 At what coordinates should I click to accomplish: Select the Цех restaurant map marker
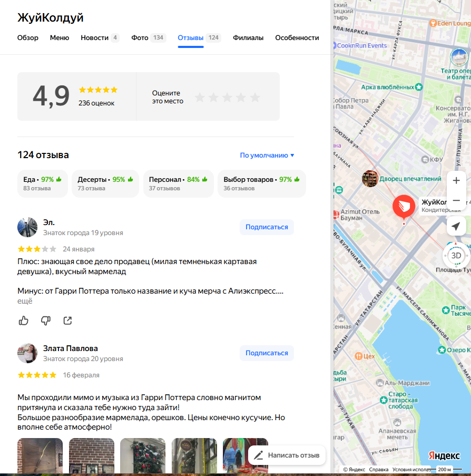point(358,356)
